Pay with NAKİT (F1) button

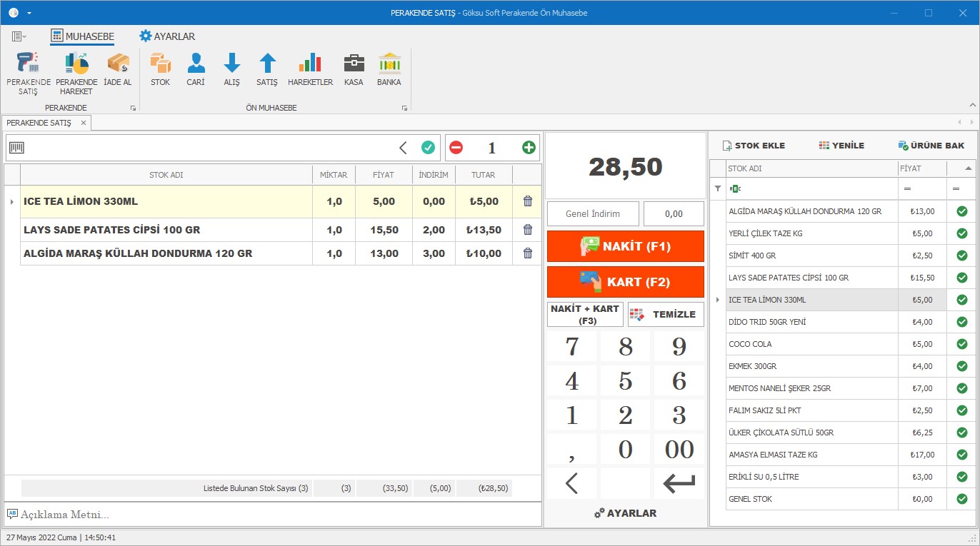point(625,246)
